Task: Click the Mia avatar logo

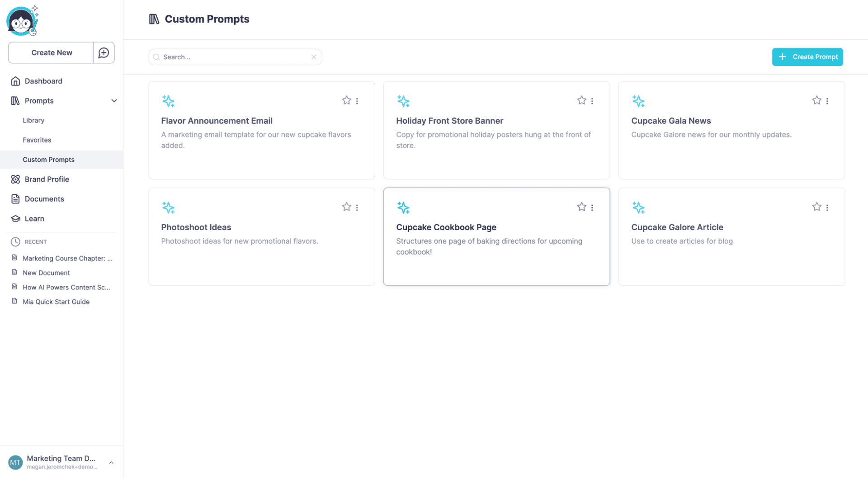Action: click(x=21, y=20)
